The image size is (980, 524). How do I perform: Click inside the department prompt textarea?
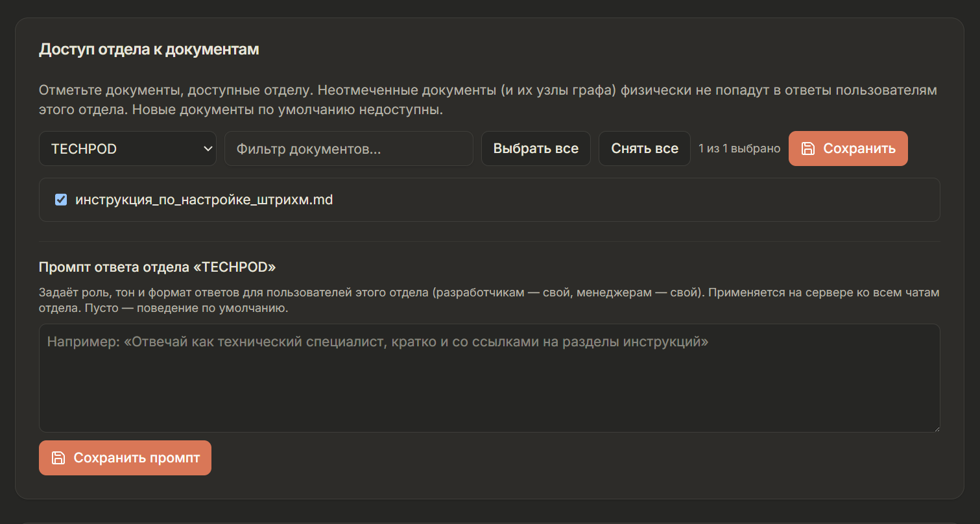click(x=490, y=378)
